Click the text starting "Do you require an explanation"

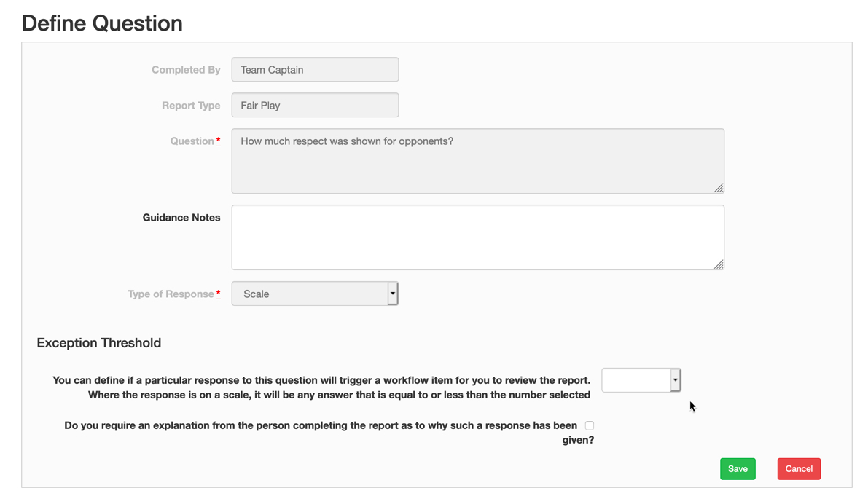point(329,433)
